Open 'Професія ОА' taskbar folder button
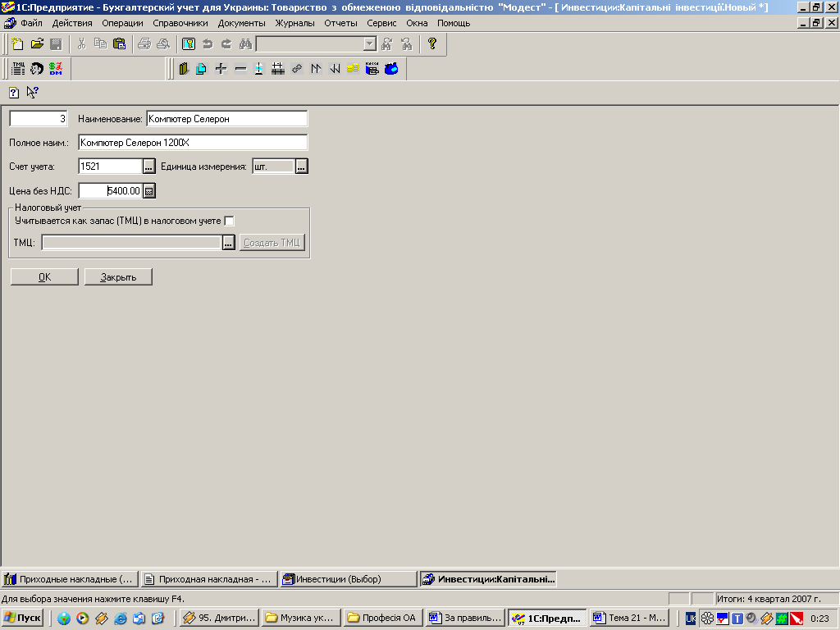The image size is (840, 630). 383,619
